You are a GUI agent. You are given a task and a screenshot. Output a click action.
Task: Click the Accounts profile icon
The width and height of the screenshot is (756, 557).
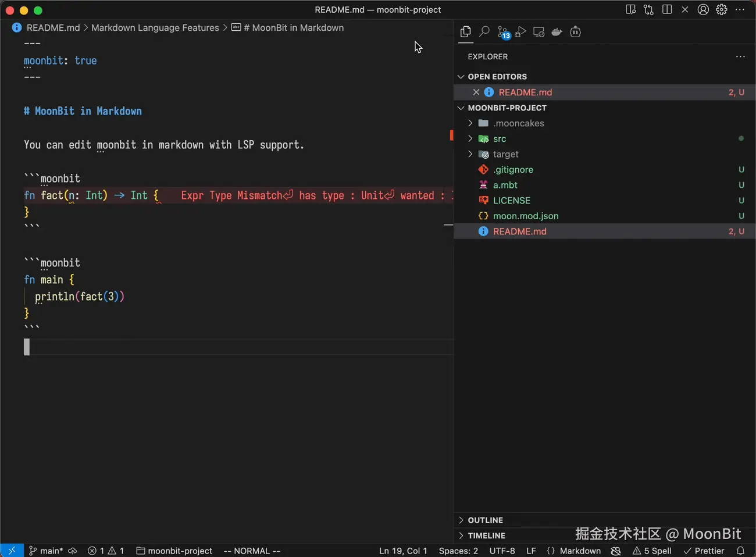703,10
